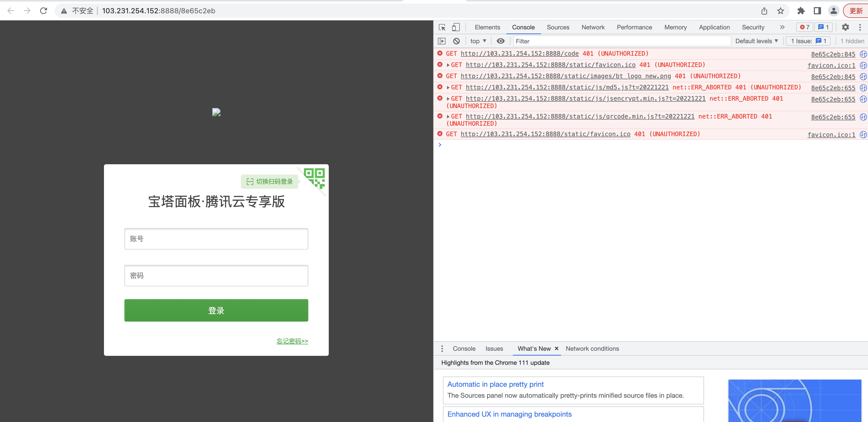Click the green QR code corner icon
The height and width of the screenshot is (422, 868).
(315, 178)
